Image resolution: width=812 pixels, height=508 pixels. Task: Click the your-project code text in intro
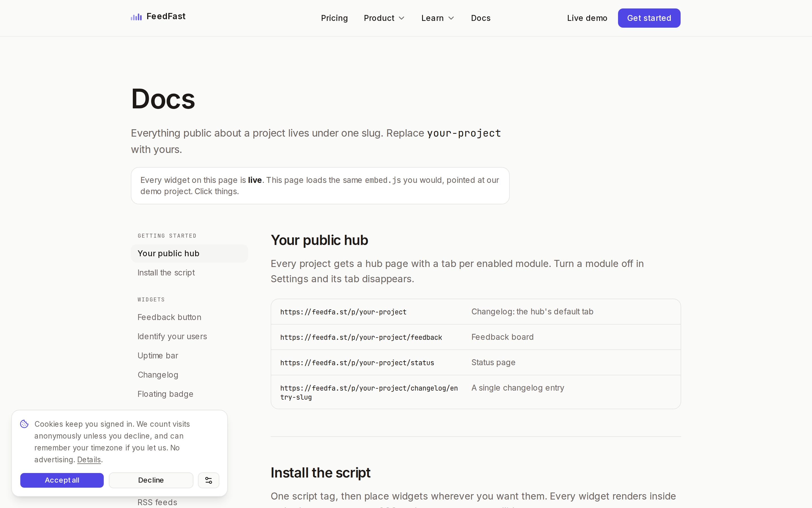[x=464, y=133]
